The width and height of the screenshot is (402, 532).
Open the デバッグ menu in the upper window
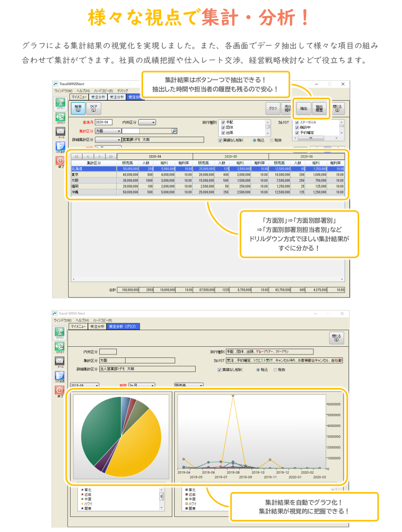click(x=123, y=91)
